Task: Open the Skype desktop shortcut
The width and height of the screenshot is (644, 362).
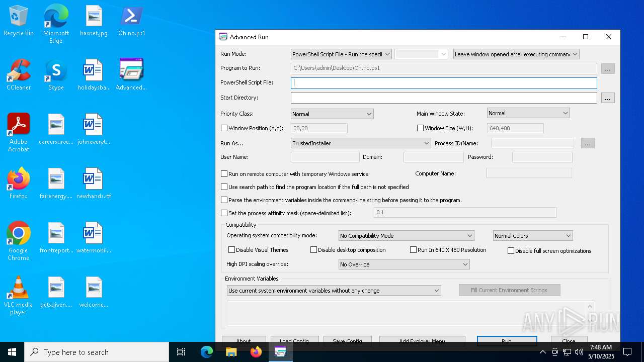Action: (56, 75)
